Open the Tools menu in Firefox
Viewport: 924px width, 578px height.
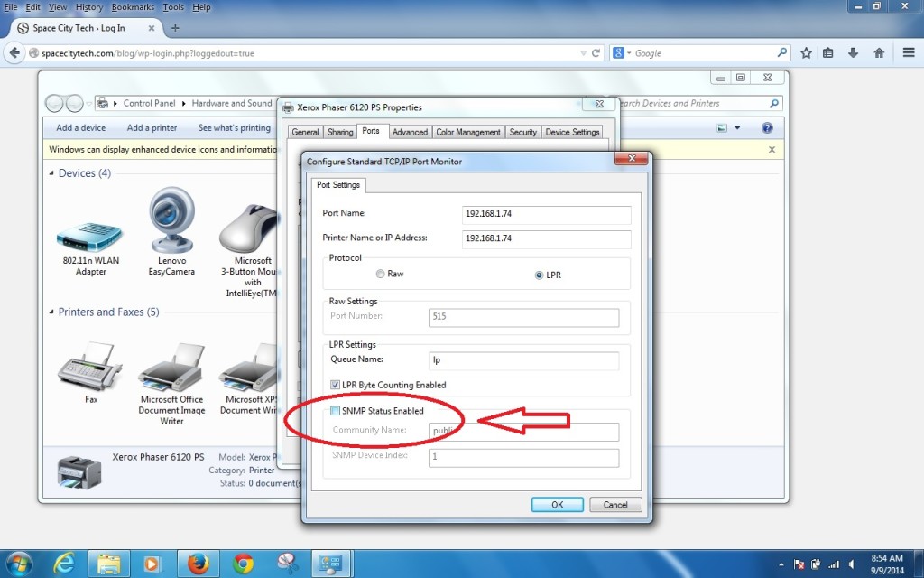173,7
